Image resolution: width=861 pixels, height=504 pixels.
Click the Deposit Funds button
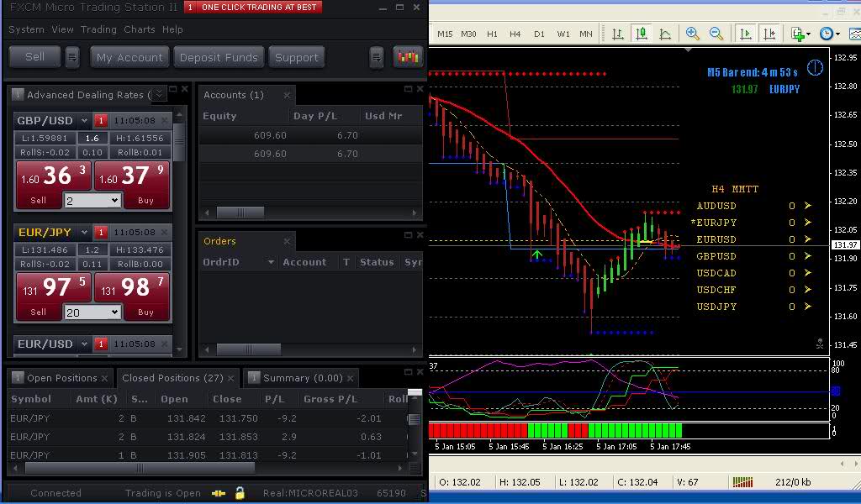pyautogui.click(x=219, y=57)
